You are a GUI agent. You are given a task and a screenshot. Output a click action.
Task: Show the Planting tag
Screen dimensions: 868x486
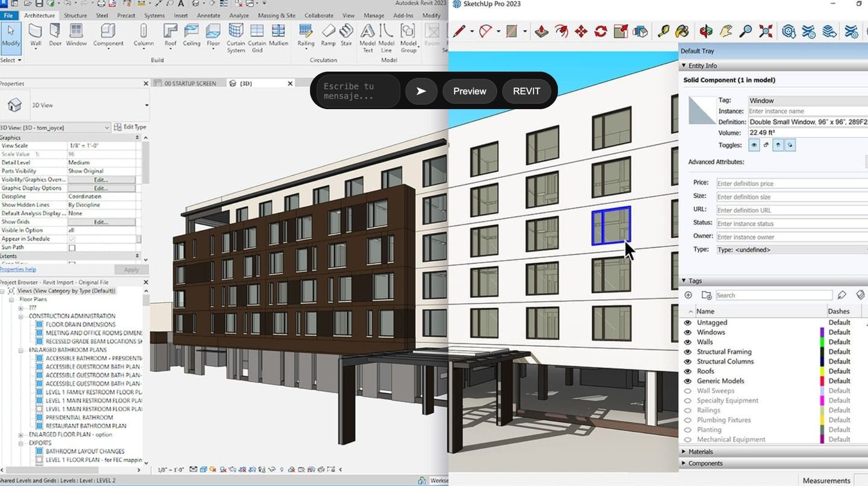click(688, 430)
